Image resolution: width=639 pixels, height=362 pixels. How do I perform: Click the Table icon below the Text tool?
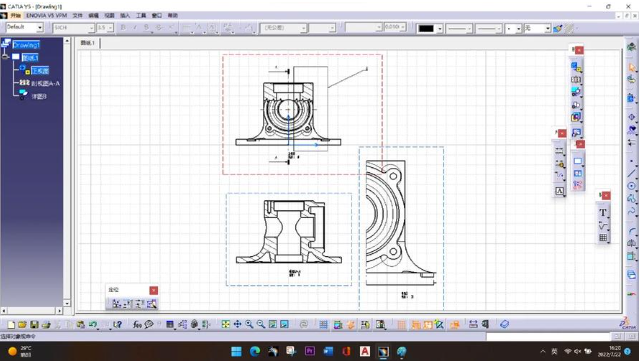click(x=603, y=238)
